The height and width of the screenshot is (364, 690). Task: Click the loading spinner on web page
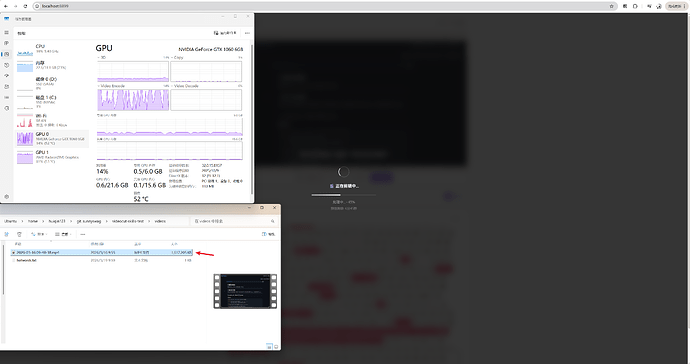343,172
